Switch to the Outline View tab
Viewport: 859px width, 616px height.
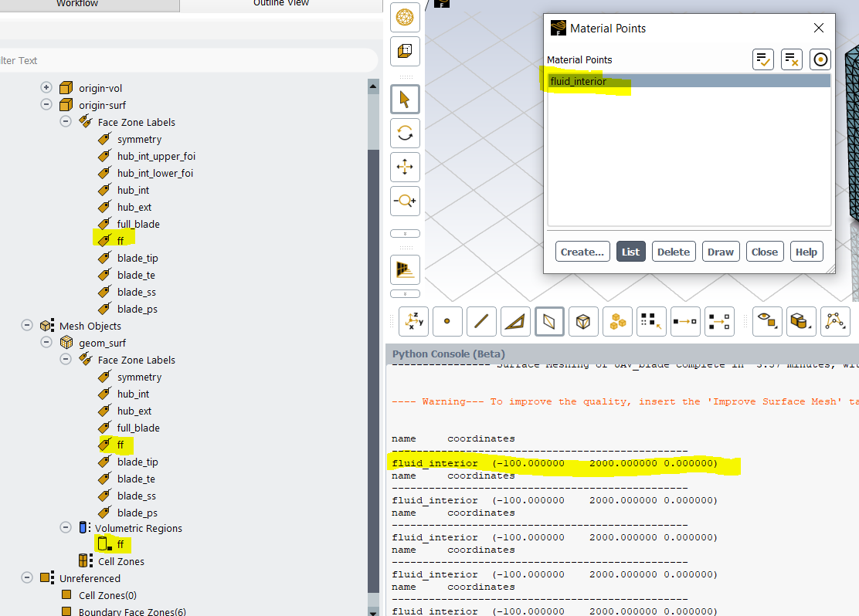click(x=281, y=5)
